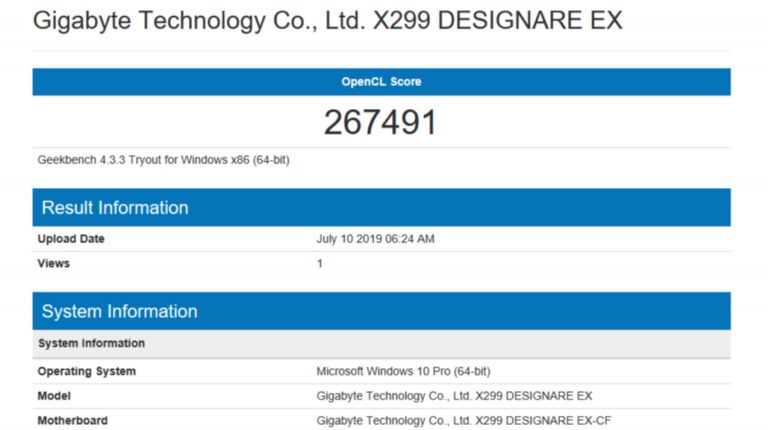Screen dimensions: 768x430
Task: Click the view count value 1
Action: 320,264
